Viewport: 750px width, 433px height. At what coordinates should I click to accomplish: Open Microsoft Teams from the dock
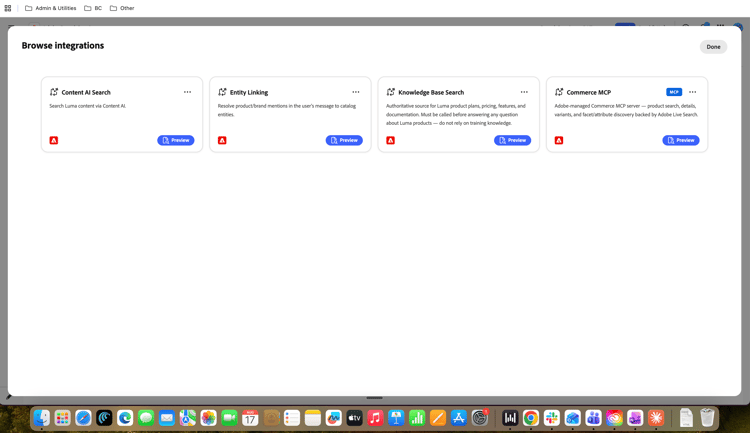click(x=594, y=418)
